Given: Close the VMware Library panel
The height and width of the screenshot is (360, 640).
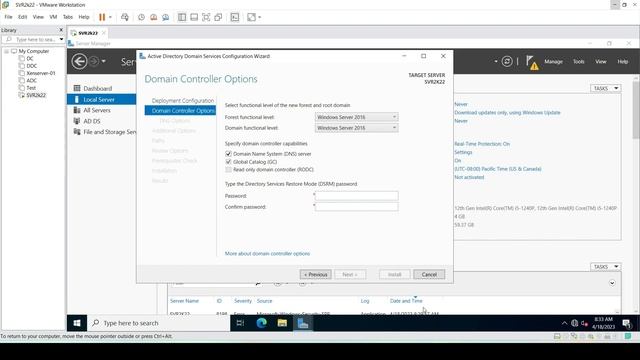Looking at the screenshot, I should coord(61,30).
